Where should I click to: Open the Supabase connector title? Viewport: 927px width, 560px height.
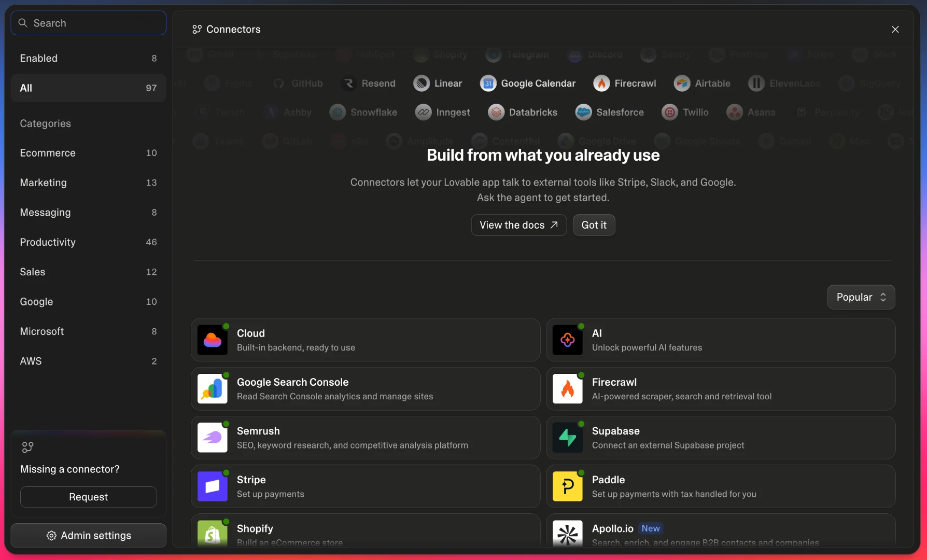pyautogui.click(x=616, y=431)
